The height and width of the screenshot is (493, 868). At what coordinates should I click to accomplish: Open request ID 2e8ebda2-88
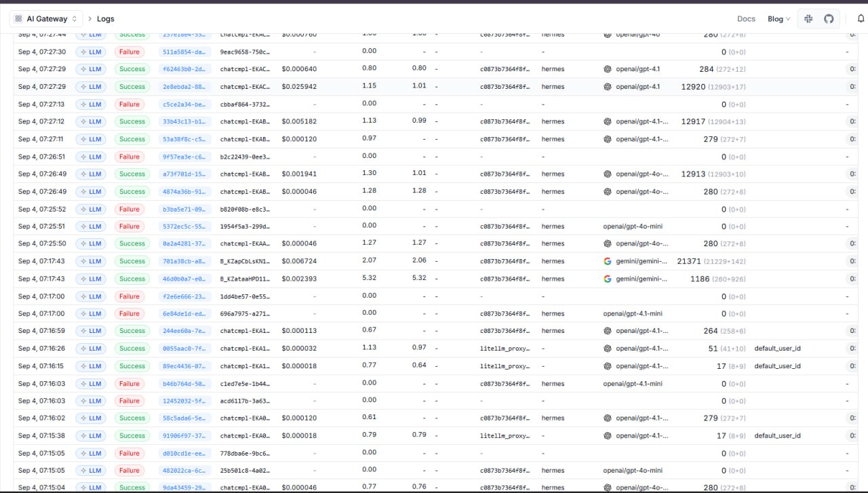(185, 87)
